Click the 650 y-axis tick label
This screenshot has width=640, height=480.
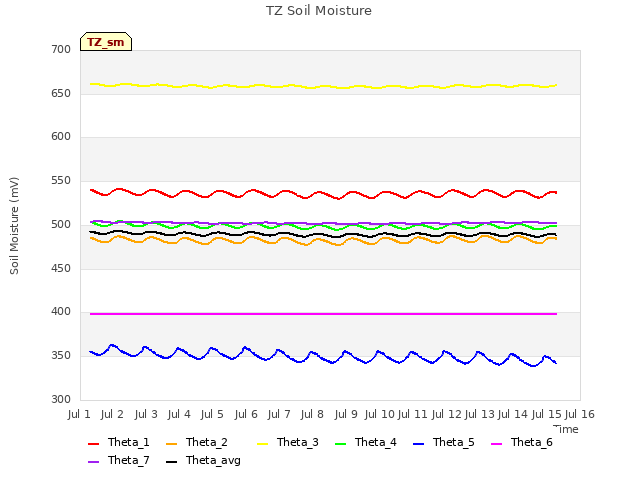(61, 93)
